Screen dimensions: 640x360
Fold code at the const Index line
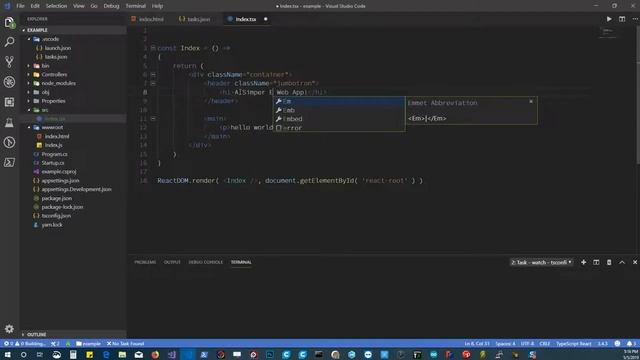(153, 48)
